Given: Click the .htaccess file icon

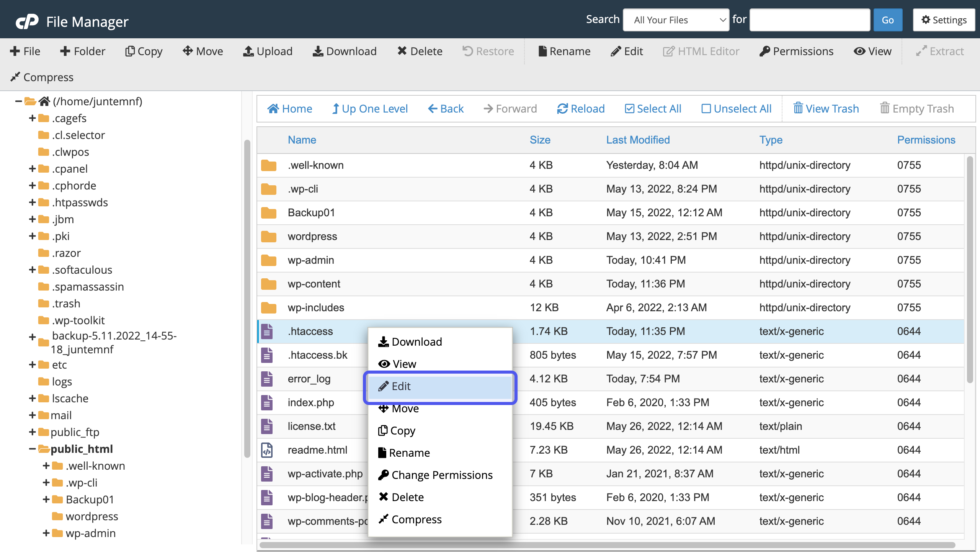Looking at the screenshot, I should click(267, 332).
